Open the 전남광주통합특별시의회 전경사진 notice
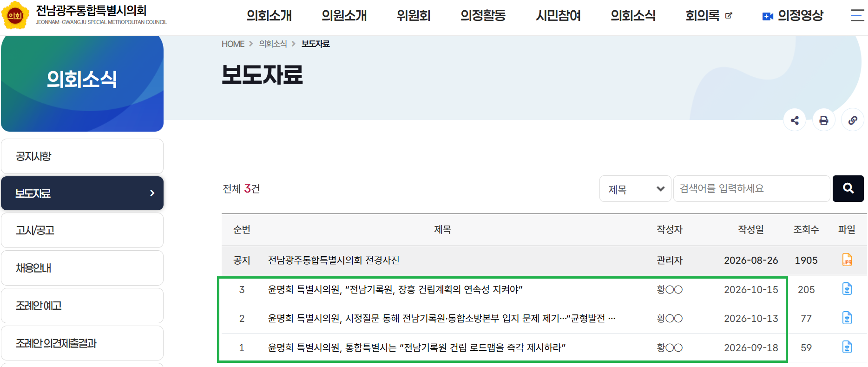 click(x=334, y=260)
